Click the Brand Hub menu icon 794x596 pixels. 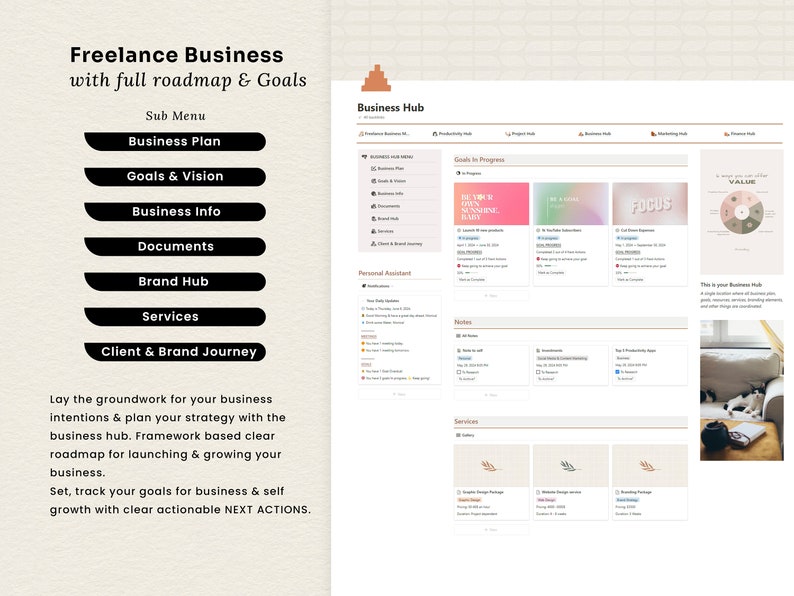[374, 219]
